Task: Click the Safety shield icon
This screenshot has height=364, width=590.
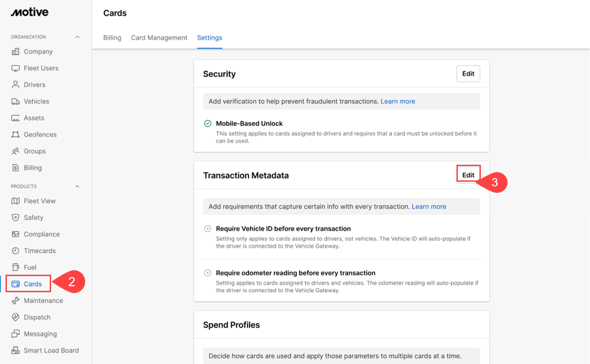Action: pos(16,218)
